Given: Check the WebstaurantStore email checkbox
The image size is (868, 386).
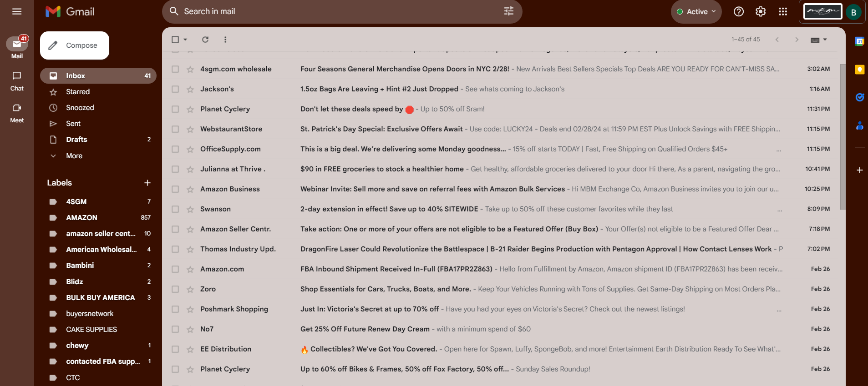Looking at the screenshot, I should pos(175,129).
